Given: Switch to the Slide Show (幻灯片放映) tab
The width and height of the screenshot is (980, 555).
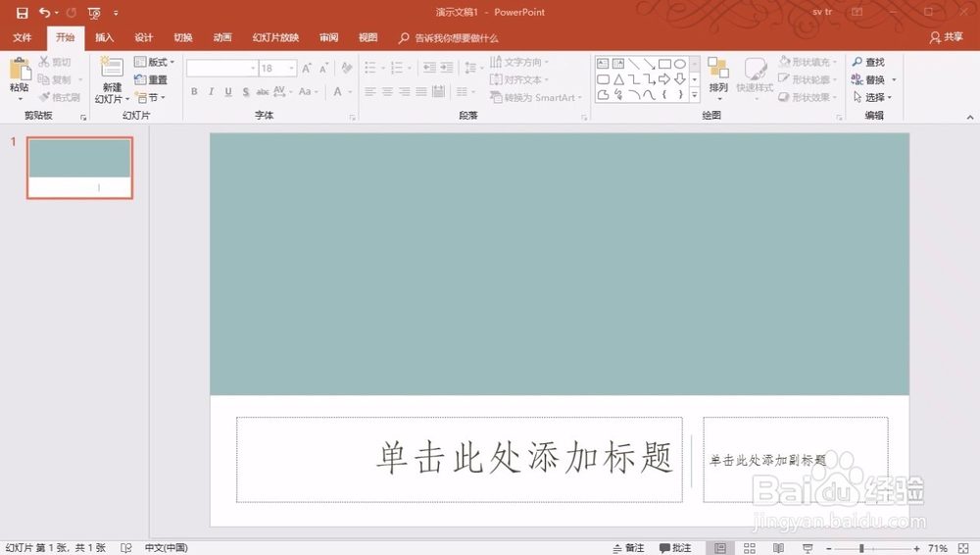Looking at the screenshot, I should (x=275, y=38).
